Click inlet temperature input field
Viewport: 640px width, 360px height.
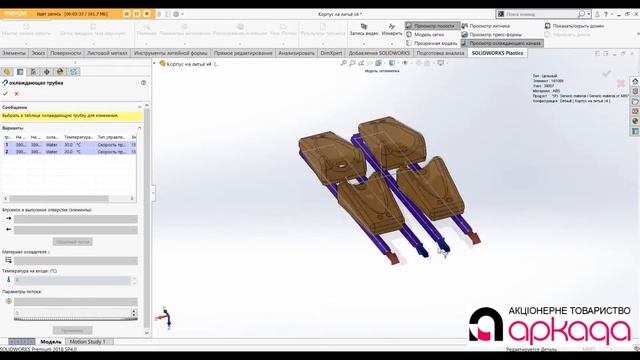click(73, 280)
